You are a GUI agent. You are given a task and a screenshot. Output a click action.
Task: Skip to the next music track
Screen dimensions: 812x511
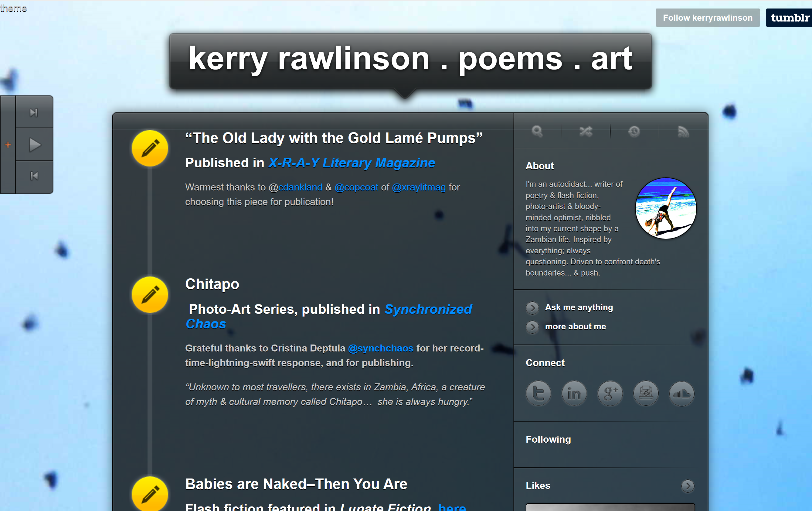tap(34, 113)
